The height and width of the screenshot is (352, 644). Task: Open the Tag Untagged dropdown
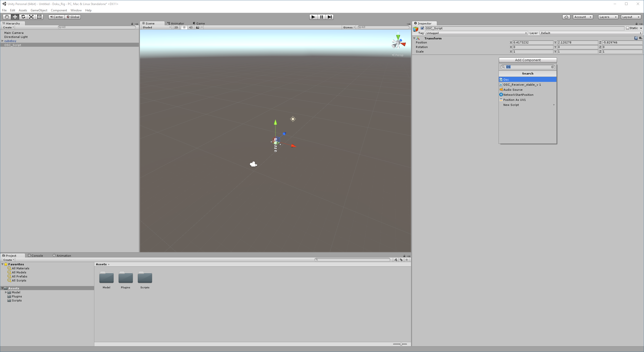pyautogui.click(x=476, y=33)
